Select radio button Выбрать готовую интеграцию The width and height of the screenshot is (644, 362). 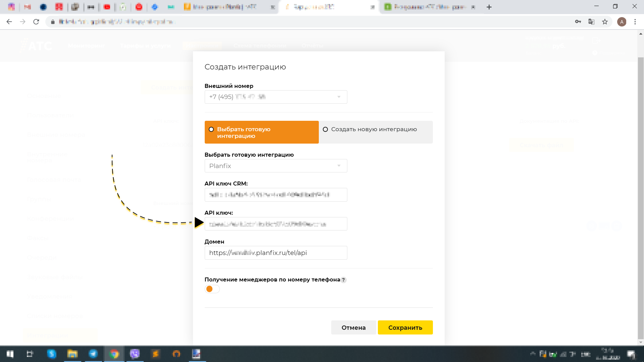211,129
